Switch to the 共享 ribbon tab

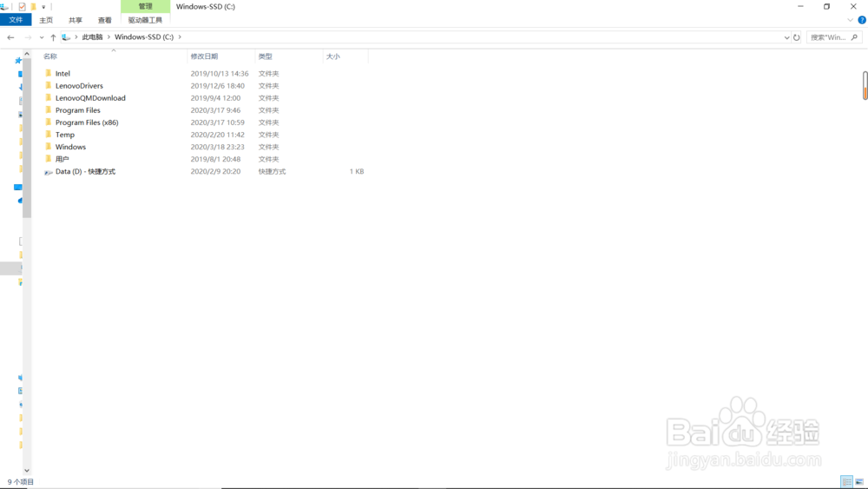(76, 20)
